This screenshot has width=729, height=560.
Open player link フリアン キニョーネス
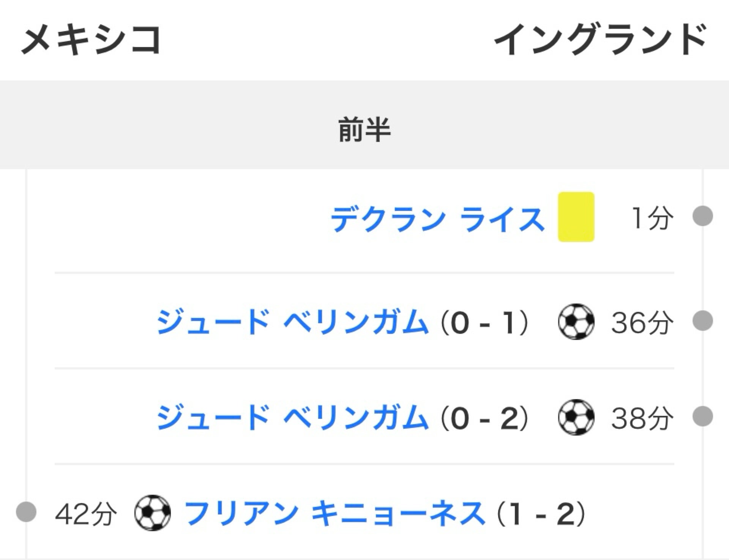point(335,513)
